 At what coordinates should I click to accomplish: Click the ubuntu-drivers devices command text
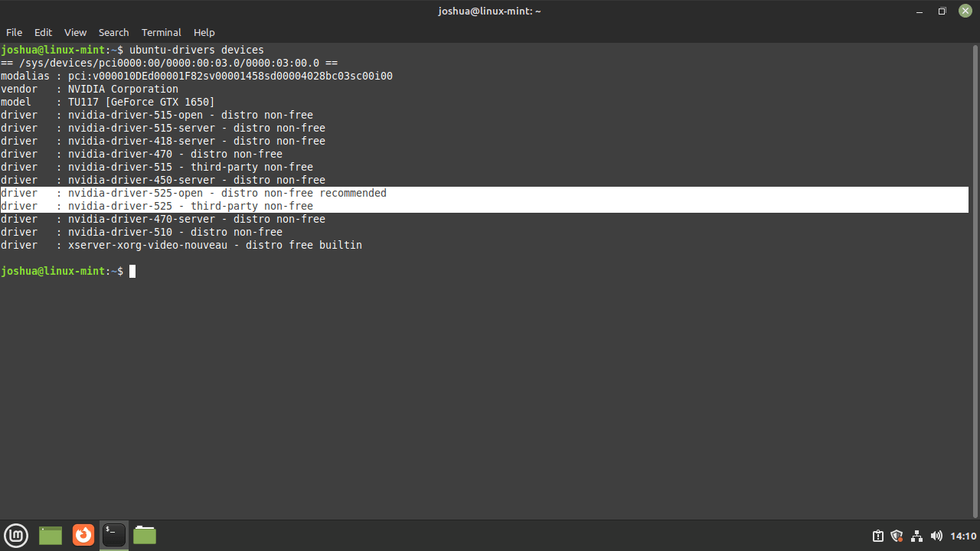pos(196,50)
